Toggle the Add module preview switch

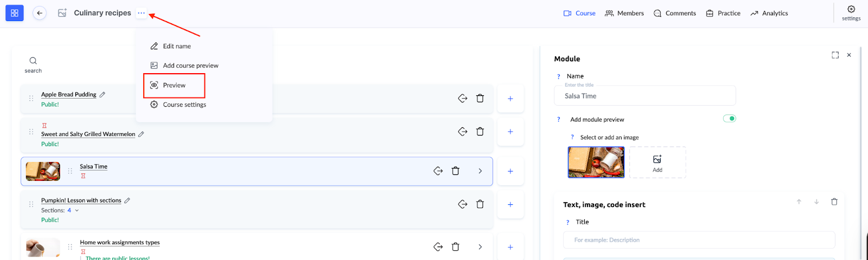click(729, 119)
